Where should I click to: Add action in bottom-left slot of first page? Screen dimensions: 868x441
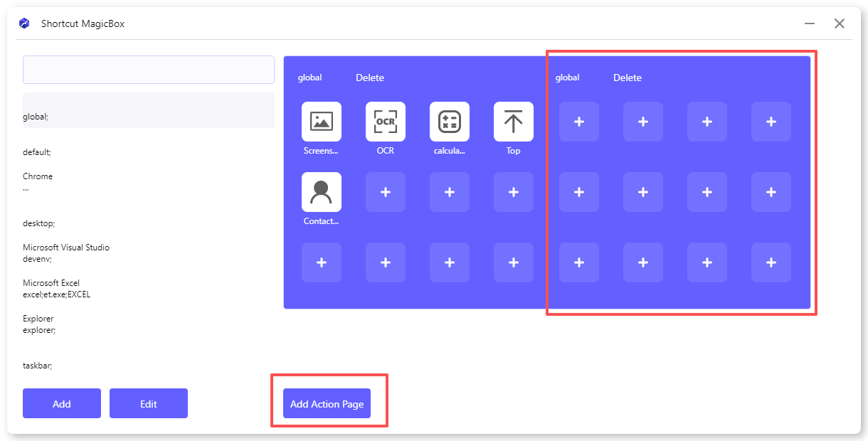(x=322, y=262)
